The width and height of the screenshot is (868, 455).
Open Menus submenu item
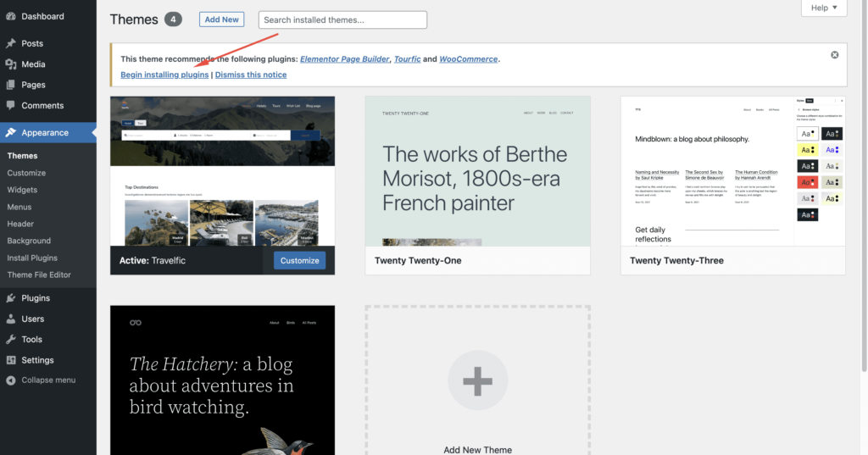[19, 207]
